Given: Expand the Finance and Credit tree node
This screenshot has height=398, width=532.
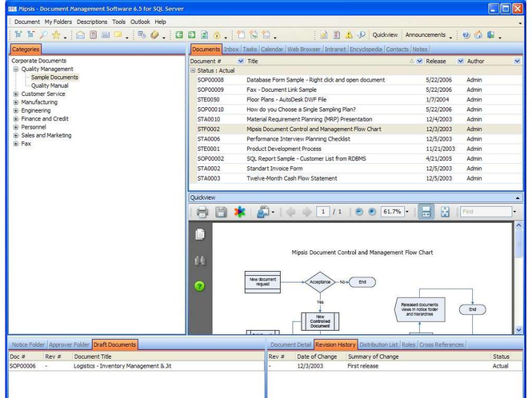Looking at the screenshot, I should [x=16, y=118].
